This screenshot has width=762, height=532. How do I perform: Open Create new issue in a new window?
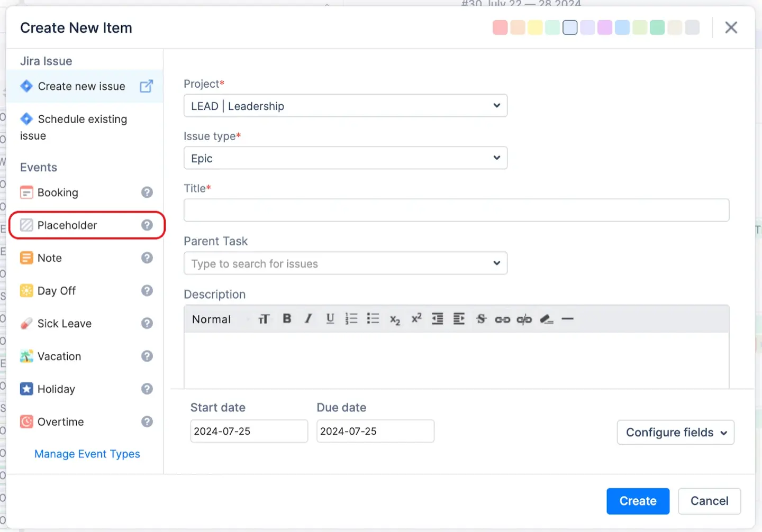[x=147, y=86]
